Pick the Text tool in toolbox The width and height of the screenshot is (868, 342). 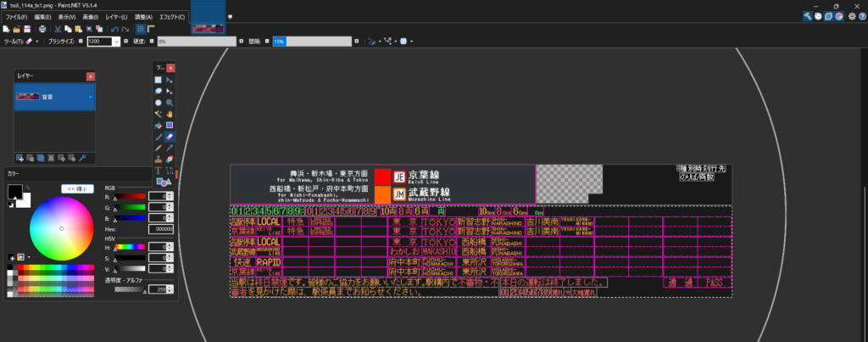[159, 170]
